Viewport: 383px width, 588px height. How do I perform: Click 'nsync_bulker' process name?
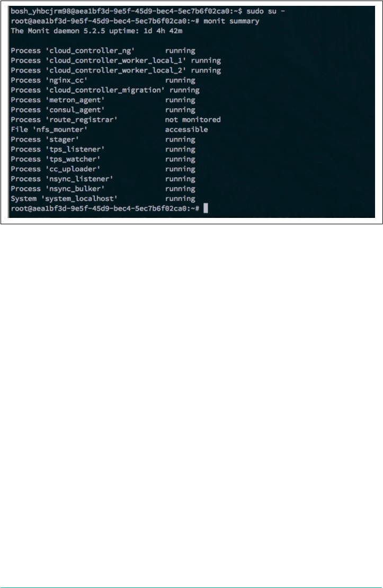coord(75,189)
